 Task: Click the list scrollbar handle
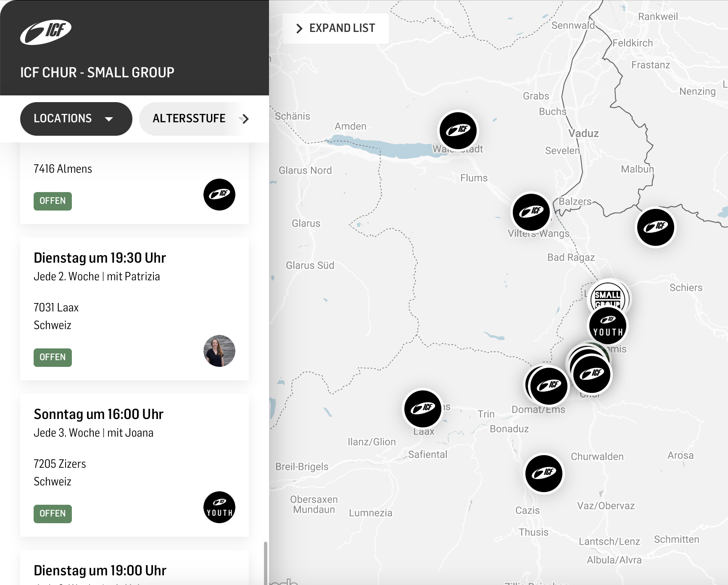265,562
